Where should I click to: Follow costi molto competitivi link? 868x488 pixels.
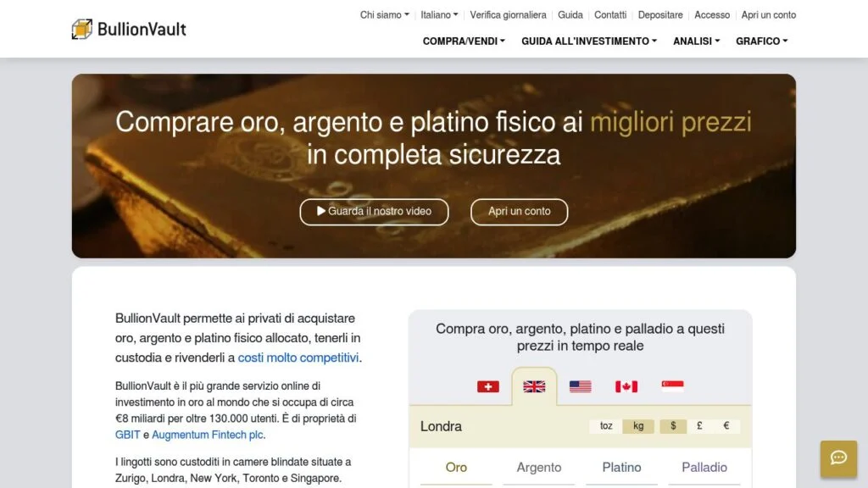[x=298, y=358]
